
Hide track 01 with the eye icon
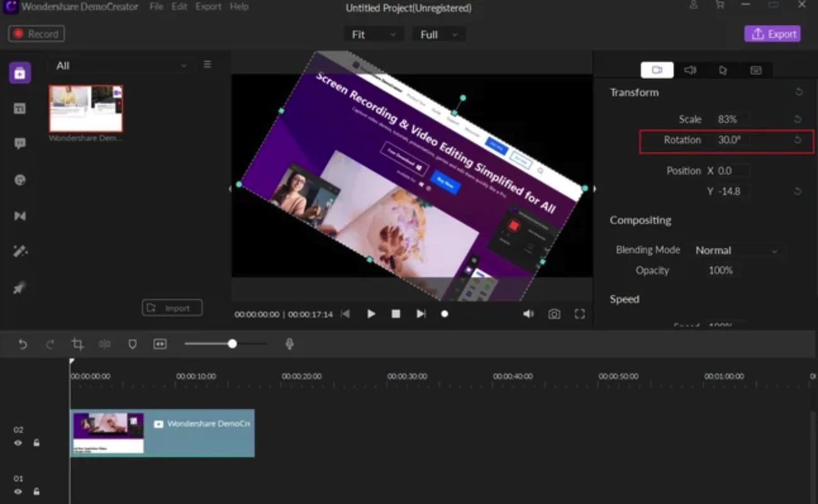tap(18, 491)
